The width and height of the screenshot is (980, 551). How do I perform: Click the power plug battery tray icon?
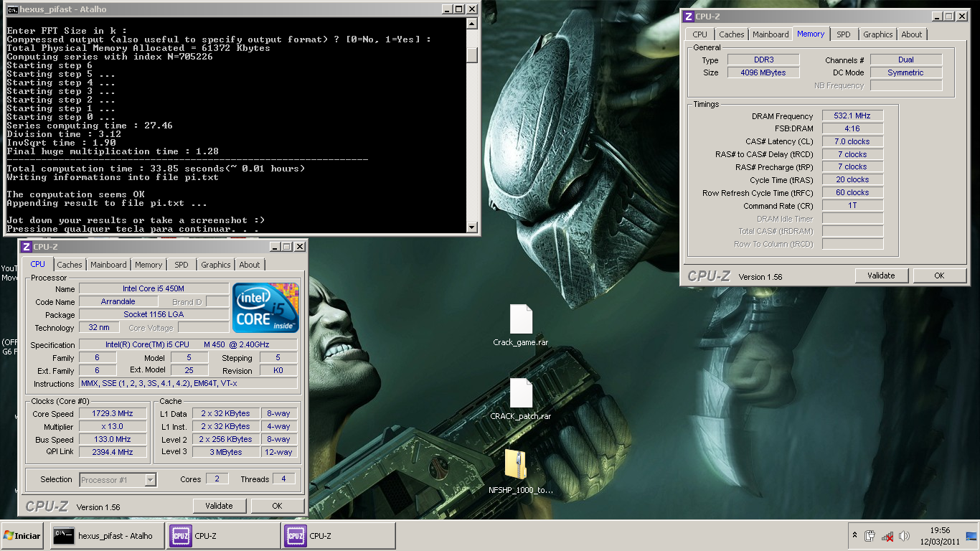pos(870,536)
